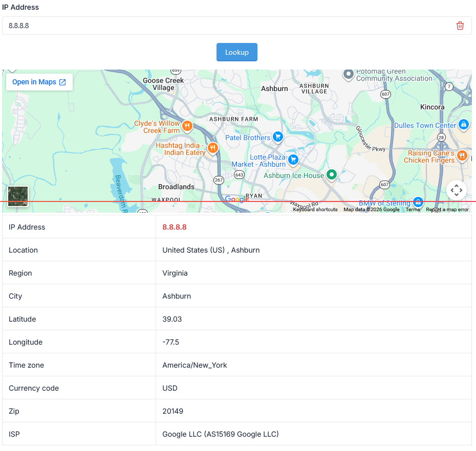This screenshot has width=476, height=451.
Task: Click the Ashburn Ice House green pin
Action: 332,175
